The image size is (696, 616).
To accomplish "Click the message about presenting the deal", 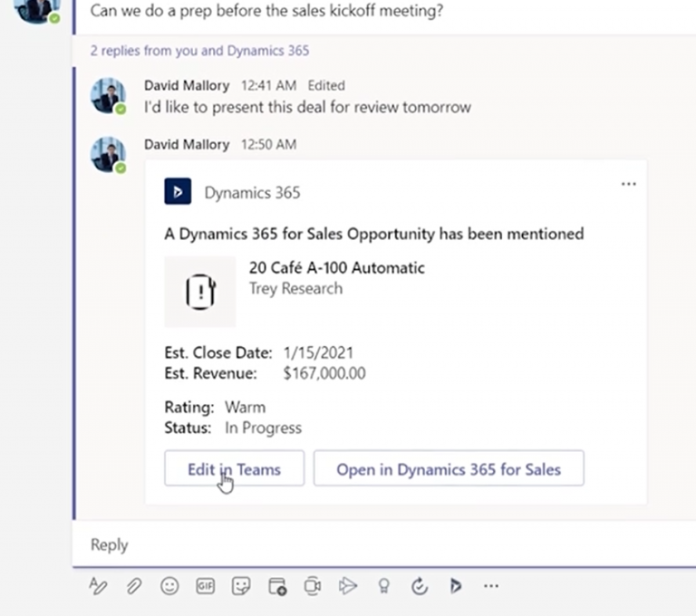I will tap(307, 107).
